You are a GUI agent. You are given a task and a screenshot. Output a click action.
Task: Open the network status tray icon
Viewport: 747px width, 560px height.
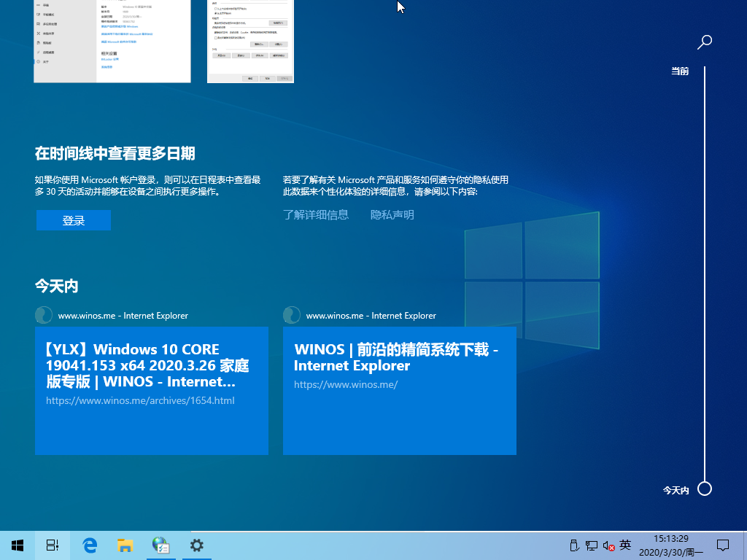[591, 545]
